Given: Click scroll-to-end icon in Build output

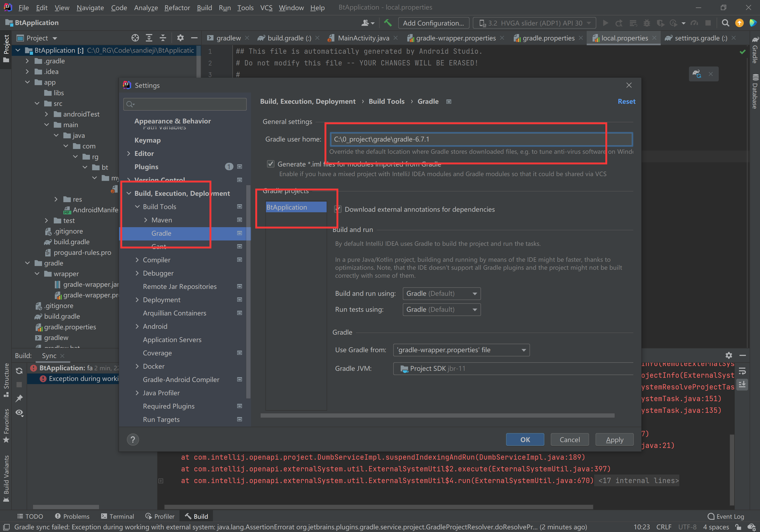Looking at the screenshot, I should [x=742, y=385].
